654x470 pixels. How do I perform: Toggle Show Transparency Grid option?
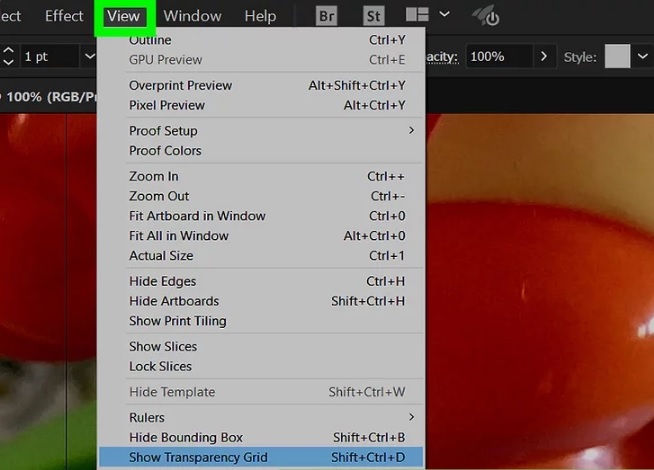262,457
